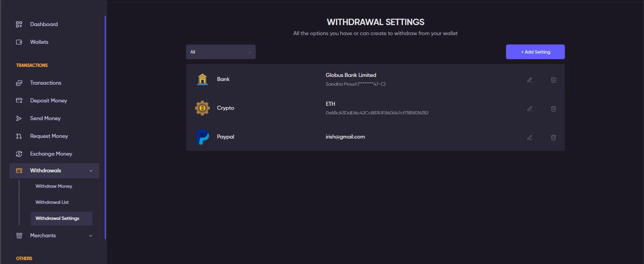Collapse the Withdrawals menu chevron

(91, 171)
